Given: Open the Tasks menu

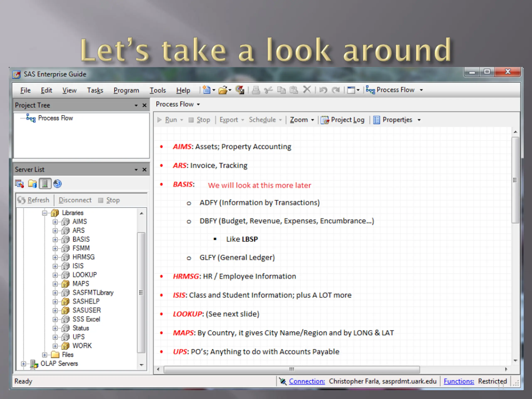Looking at the screenshot, I should click(x=95, y=90).
